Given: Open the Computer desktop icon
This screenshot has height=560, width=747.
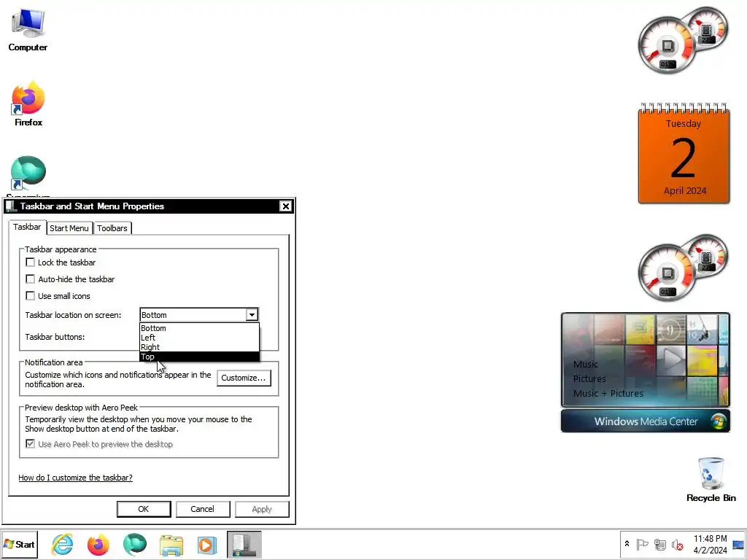Looking at the screenshot, I should (28, 29).
